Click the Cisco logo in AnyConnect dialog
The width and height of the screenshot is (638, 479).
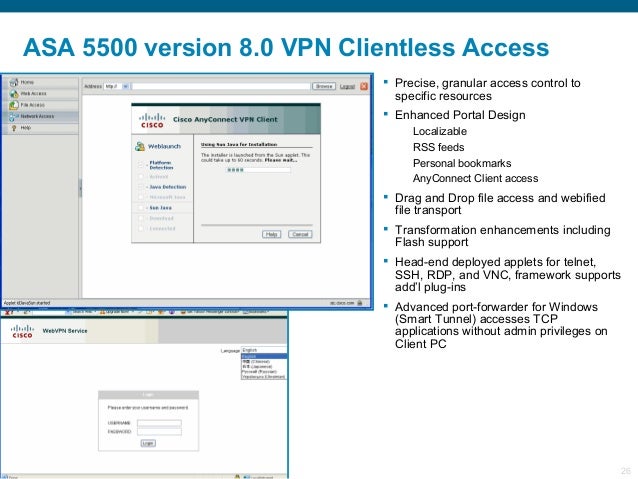coord(152,120)
